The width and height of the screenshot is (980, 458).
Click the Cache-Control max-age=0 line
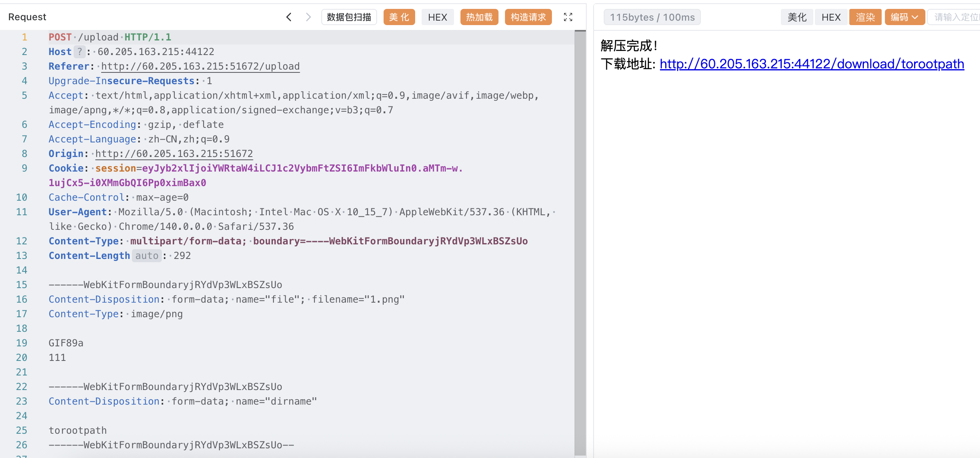[x=119, y=197]
